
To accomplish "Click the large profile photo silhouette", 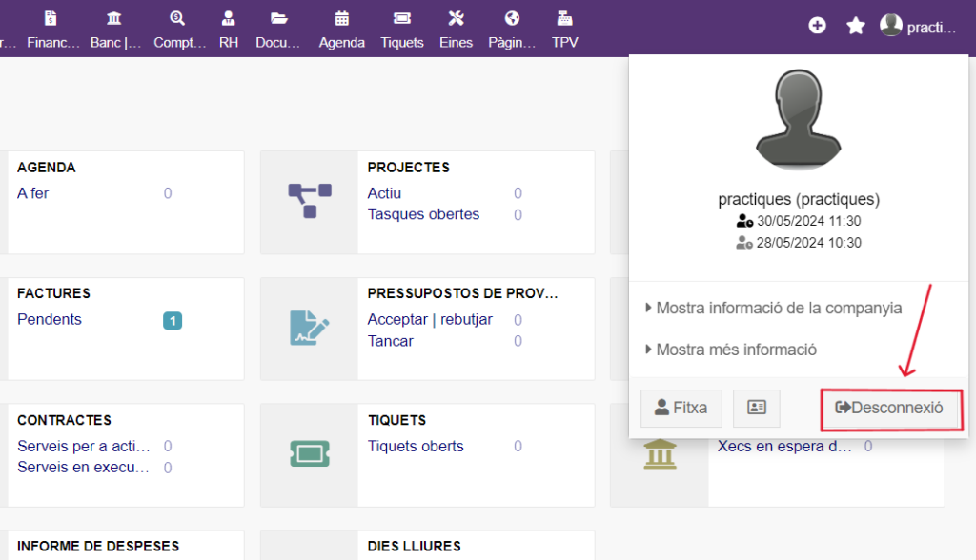I will [799, 119].
